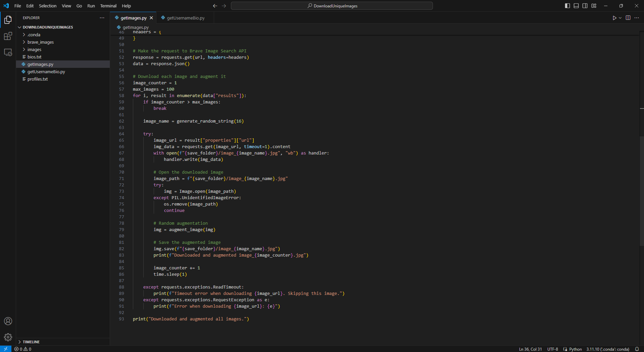This screenshot has width=644, height=352.
Task: Toggle primary side bar visibility
Action: click(567, 6)
